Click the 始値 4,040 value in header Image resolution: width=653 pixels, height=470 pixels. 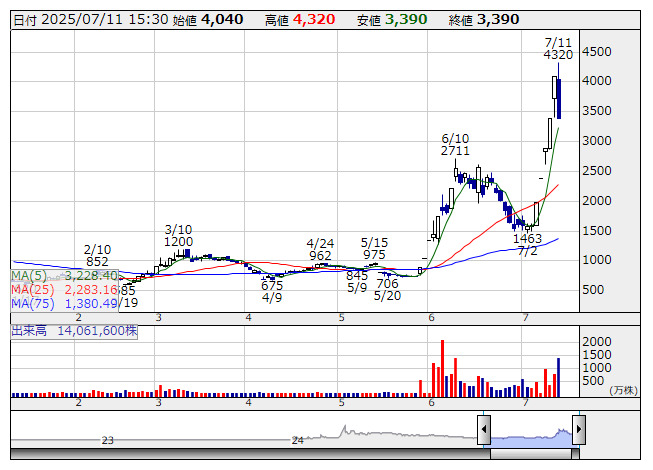[222, 19]
